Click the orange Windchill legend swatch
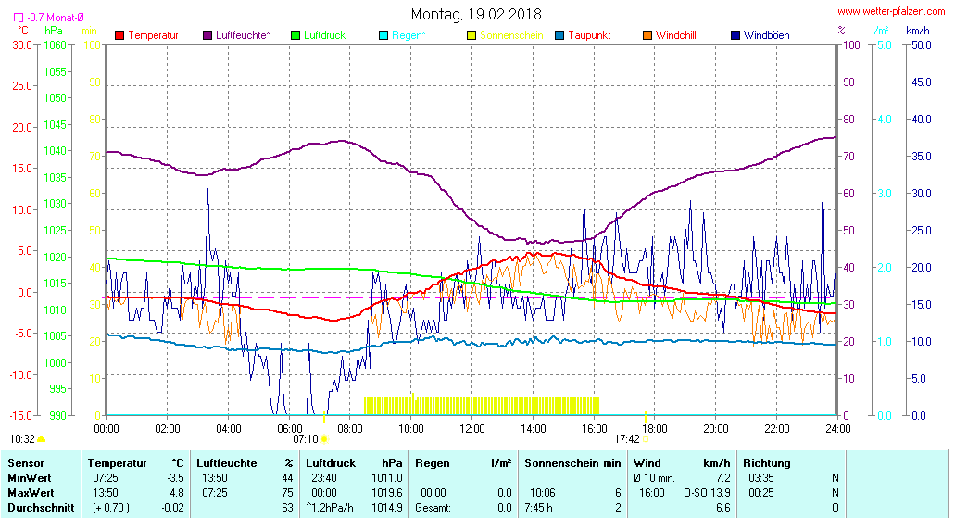980x518 pixels. pyautogui.click(x=647, y=35)
